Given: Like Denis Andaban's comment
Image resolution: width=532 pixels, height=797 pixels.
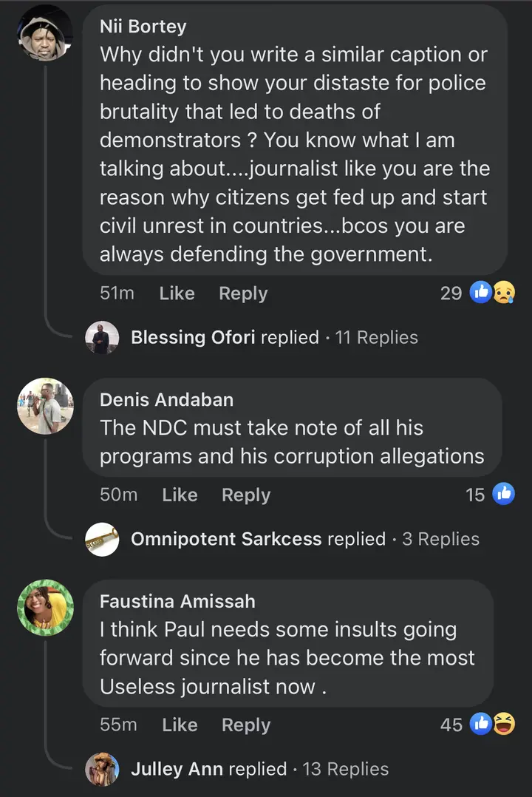Looking at the screenshot, I should 180,495.
